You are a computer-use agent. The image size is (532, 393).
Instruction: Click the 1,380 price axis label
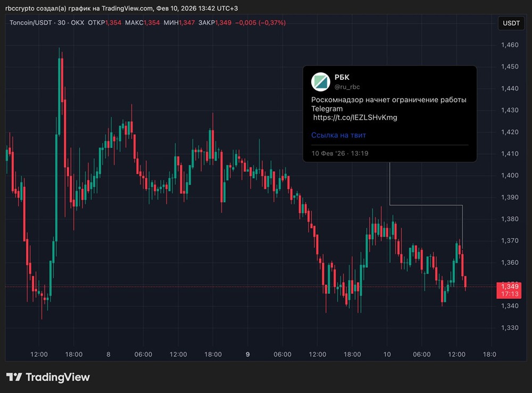click(510, 219)
